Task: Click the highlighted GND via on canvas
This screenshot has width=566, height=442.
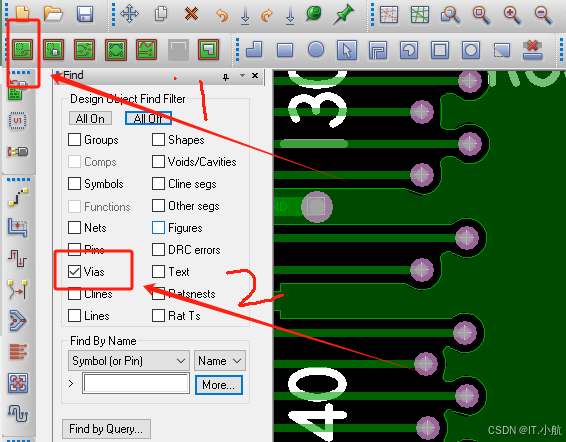Action: [x=317, y=207]
